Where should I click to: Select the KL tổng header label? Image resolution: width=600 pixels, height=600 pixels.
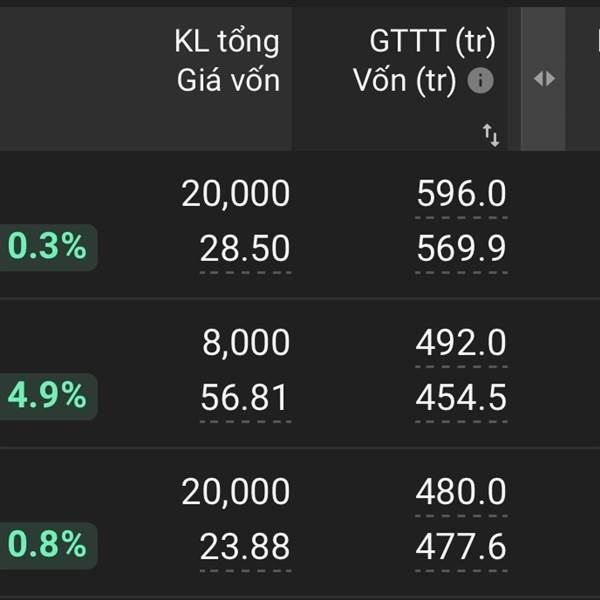[227, 41]
